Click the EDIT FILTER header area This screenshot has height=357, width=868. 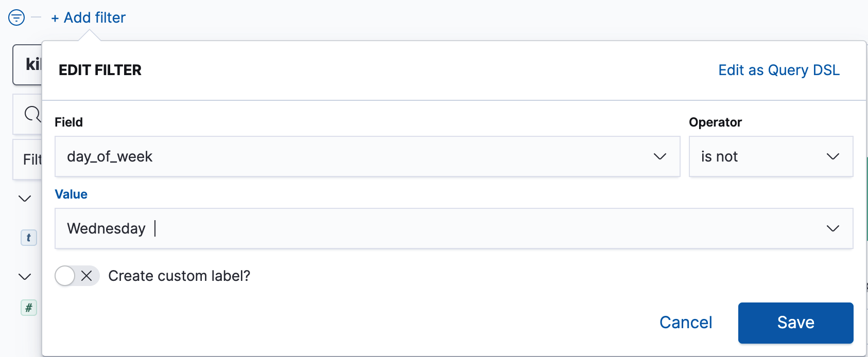click(100, 70)
